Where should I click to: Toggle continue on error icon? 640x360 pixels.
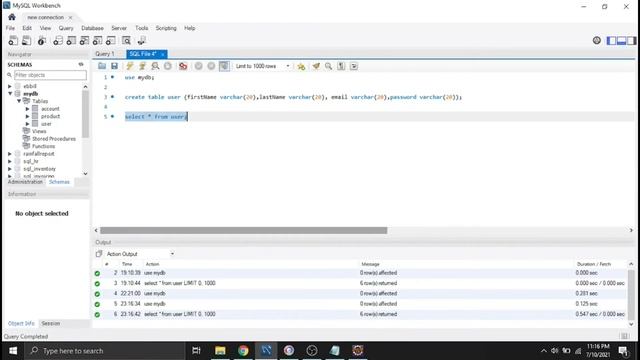point(183,66)
